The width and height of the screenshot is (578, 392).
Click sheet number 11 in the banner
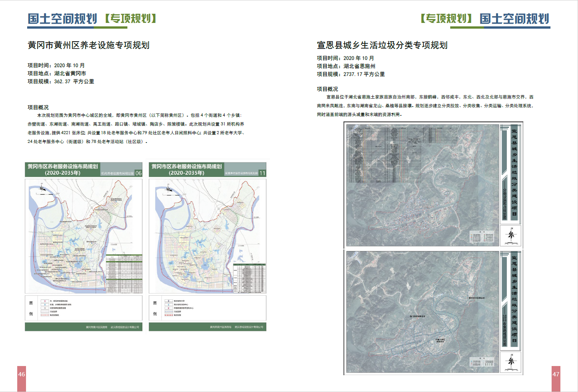click(x=262, y=173)
